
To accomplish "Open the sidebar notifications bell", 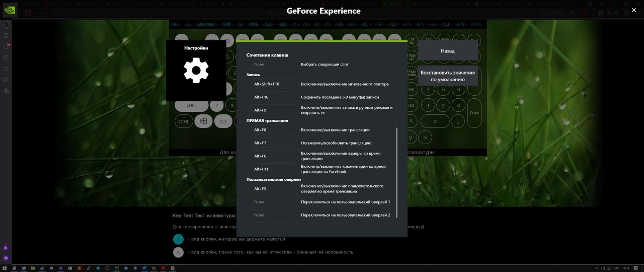I will (x=6, y=46).
